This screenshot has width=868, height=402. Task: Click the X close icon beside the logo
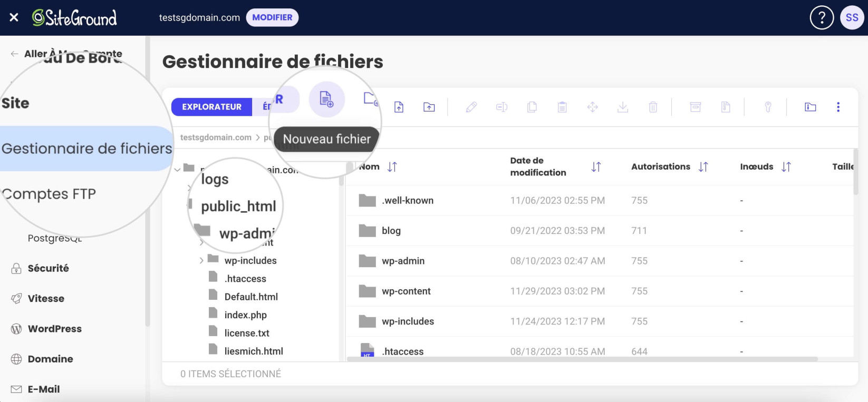(x=14, y=17)
